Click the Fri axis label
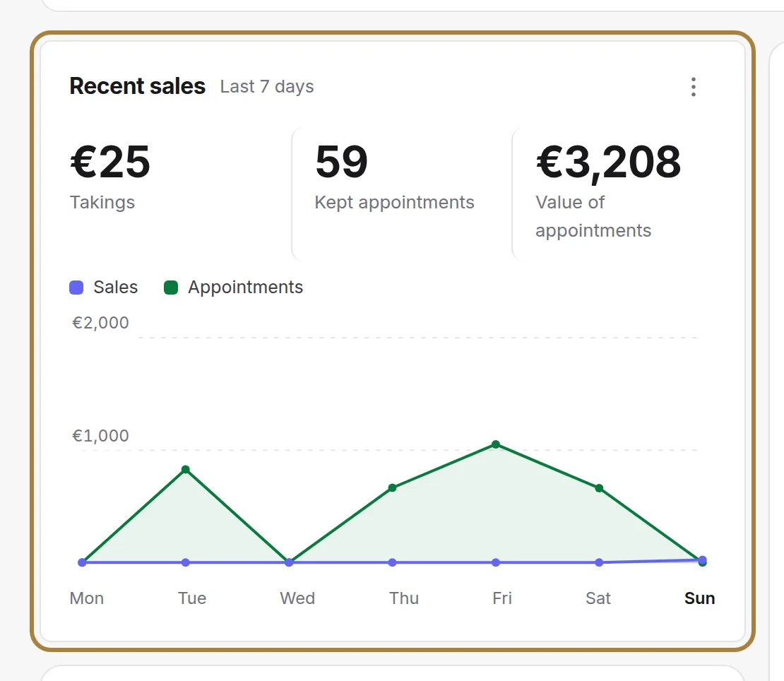Screen dimensions: 784x681 click(x=502, y=598)
